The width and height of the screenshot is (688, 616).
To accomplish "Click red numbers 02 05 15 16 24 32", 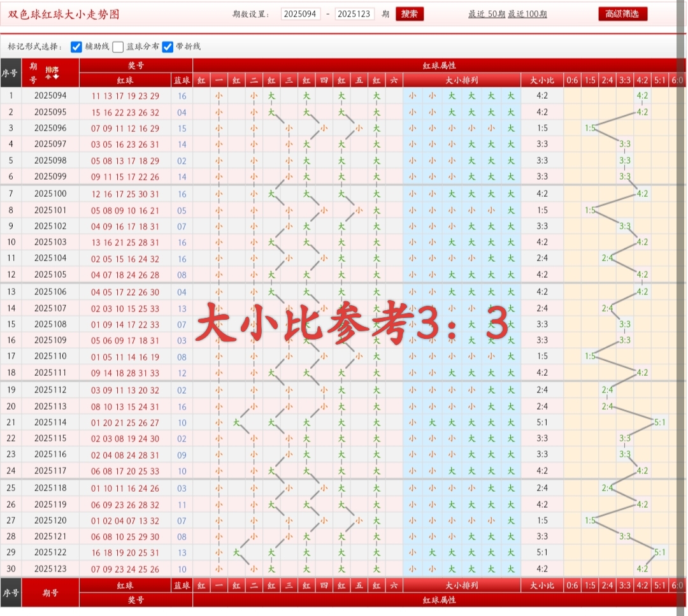I will click(x=125, y=259).
